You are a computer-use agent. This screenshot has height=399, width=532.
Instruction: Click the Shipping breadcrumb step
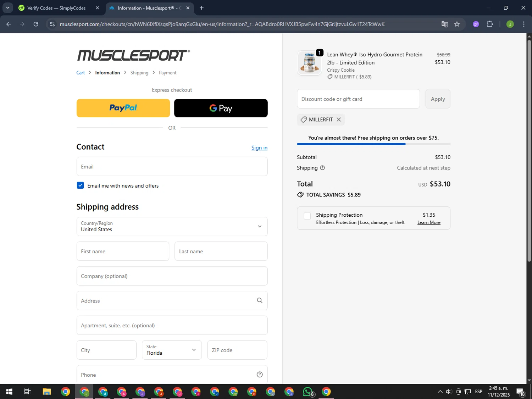[139, 73]
